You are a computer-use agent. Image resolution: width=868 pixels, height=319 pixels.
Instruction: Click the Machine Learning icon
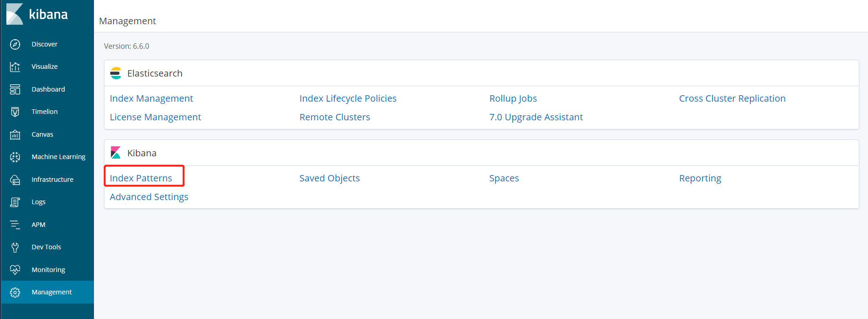point(15,157)
